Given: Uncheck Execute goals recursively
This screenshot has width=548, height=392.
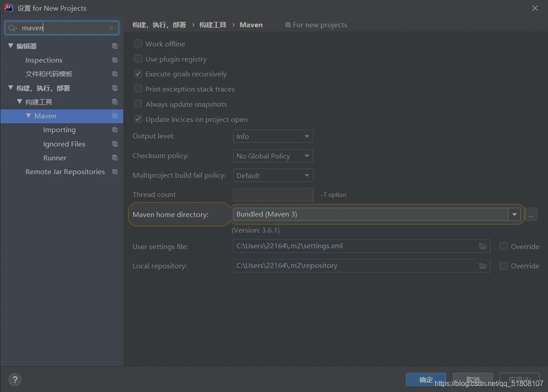Looking at the screenshot, I should [138, 74].
